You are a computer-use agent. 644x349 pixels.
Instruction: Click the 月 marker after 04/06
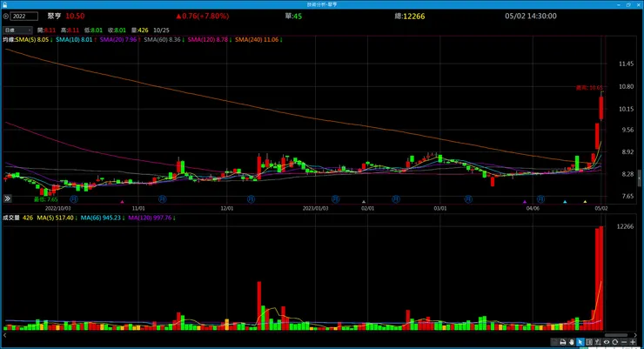pos(541,199)
